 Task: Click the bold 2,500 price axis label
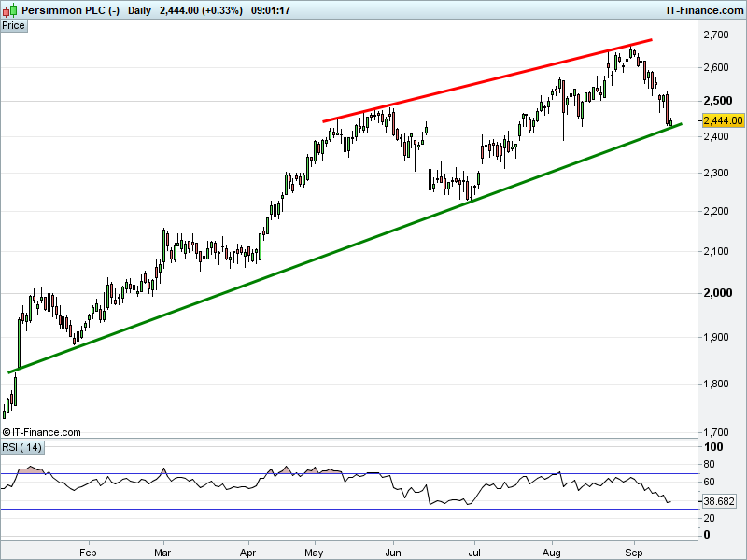[x=718, y=101]
